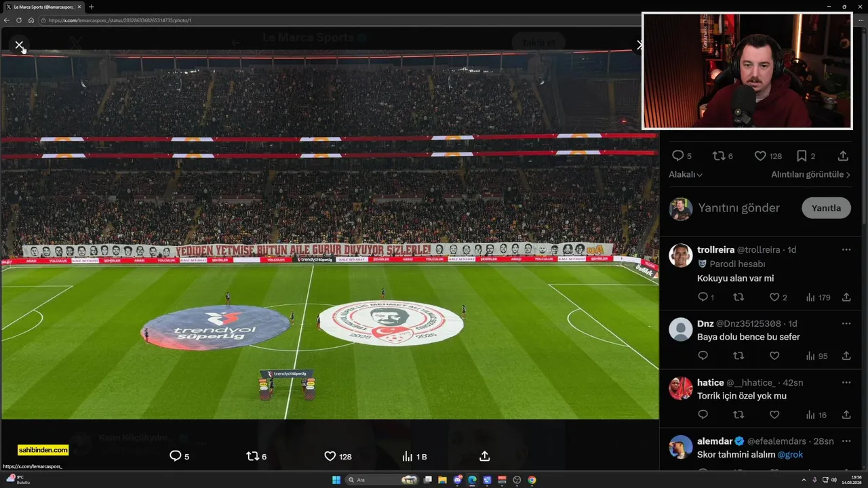868x488 pixels.
Task: Reply to trollreira's comment
Action: 703,297
